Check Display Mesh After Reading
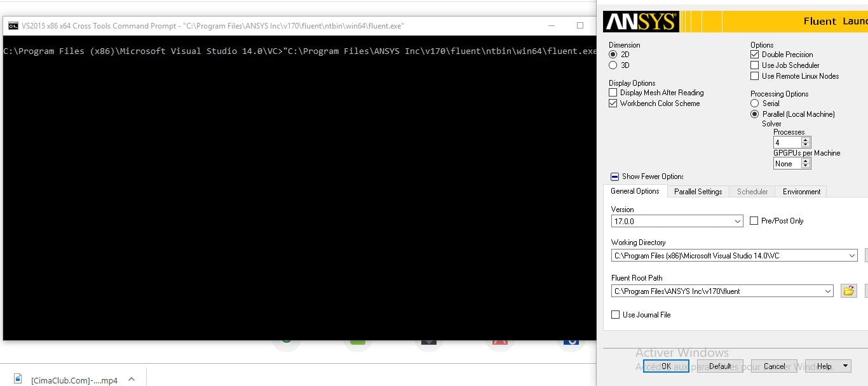Viewport: 868px width, 386px height. coord(613,93)
